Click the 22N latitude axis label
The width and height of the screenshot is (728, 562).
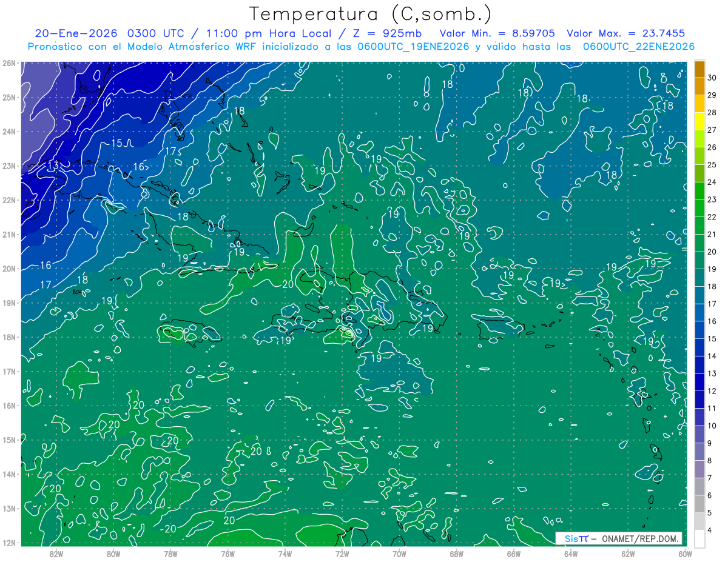[x=8, y=200]
